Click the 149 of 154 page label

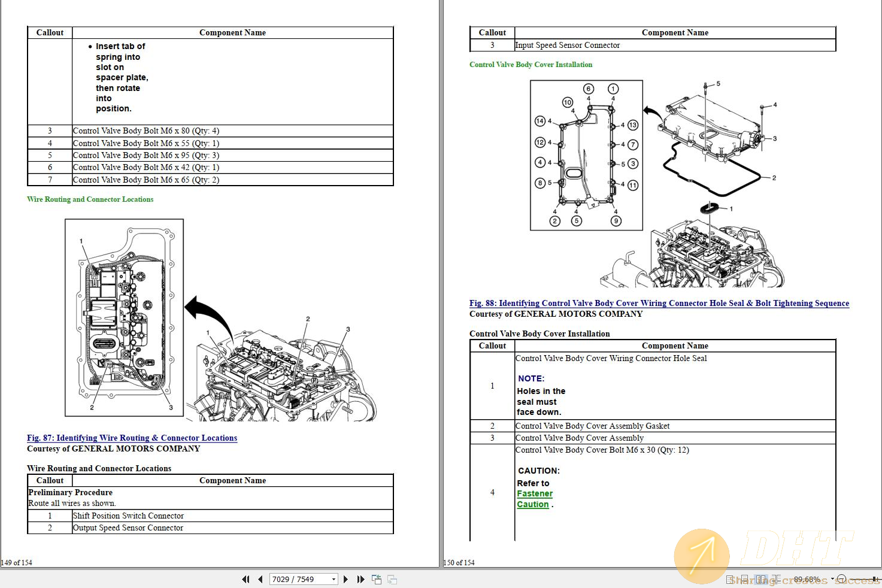[x=17, y=562]
